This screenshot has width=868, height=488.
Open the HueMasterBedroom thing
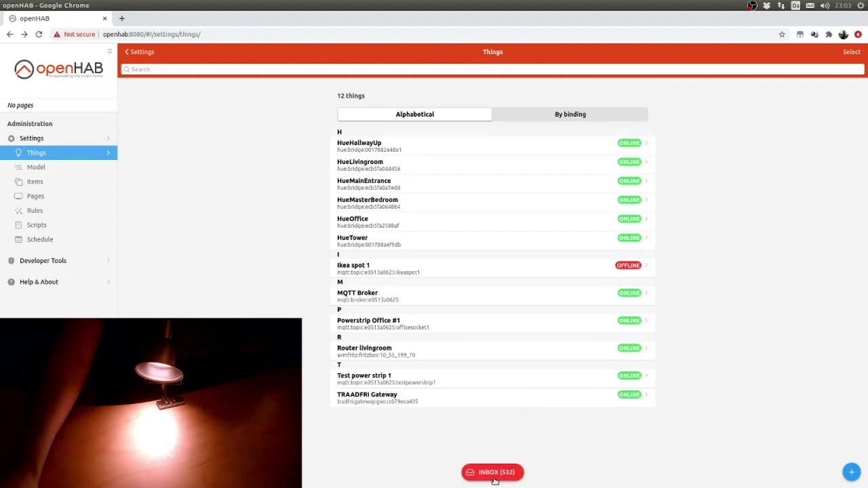point(493,203)
